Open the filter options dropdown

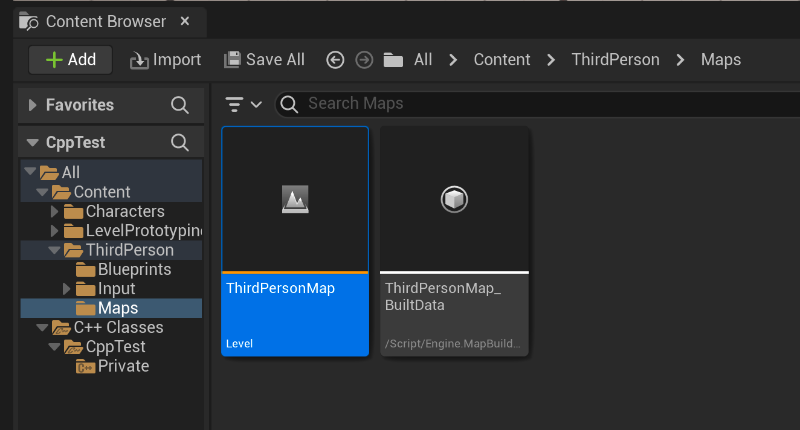pos(243,104)
